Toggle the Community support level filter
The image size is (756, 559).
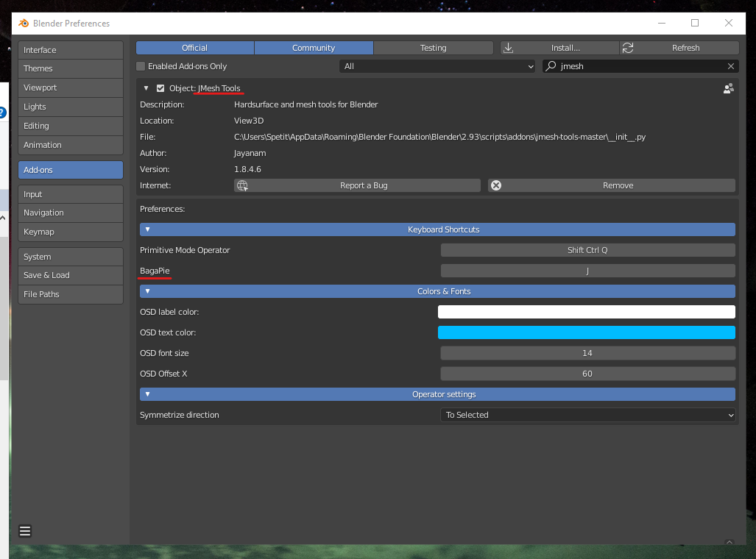tap(314, 48)
